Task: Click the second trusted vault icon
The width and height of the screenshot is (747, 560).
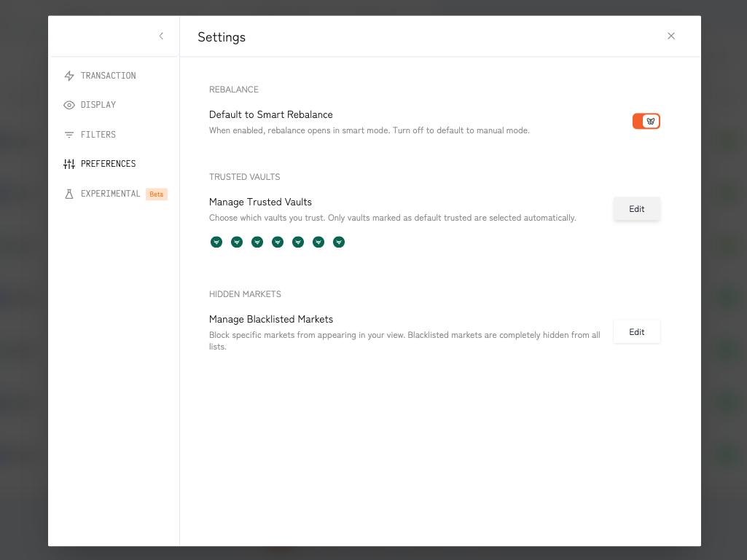Action: [237, 242]
